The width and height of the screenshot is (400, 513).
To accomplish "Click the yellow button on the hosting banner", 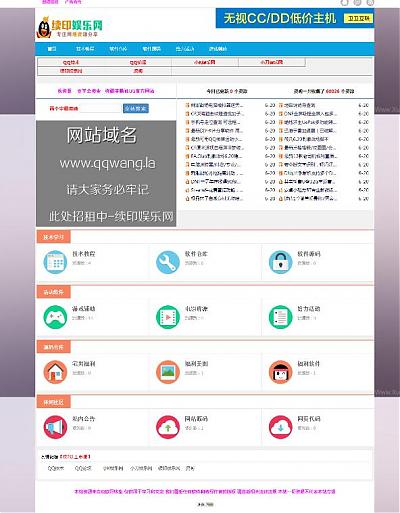I will point(358,18).
